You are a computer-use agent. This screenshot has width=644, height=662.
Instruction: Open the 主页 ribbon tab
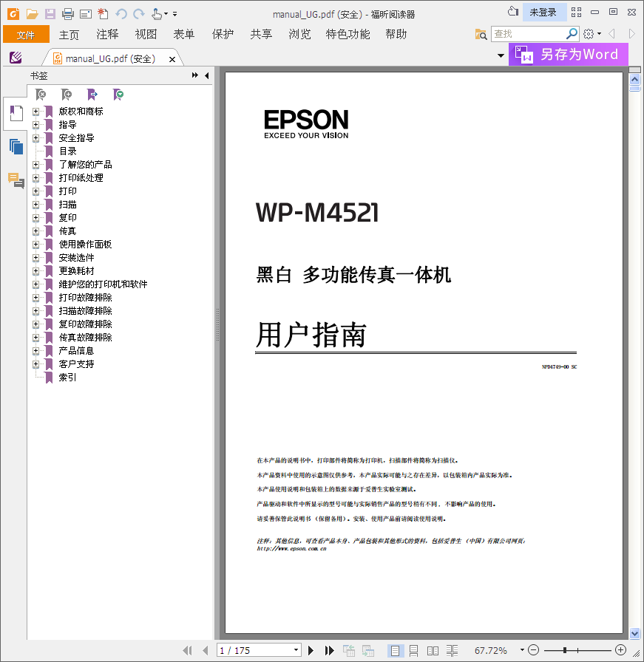[x=69, y=34]
